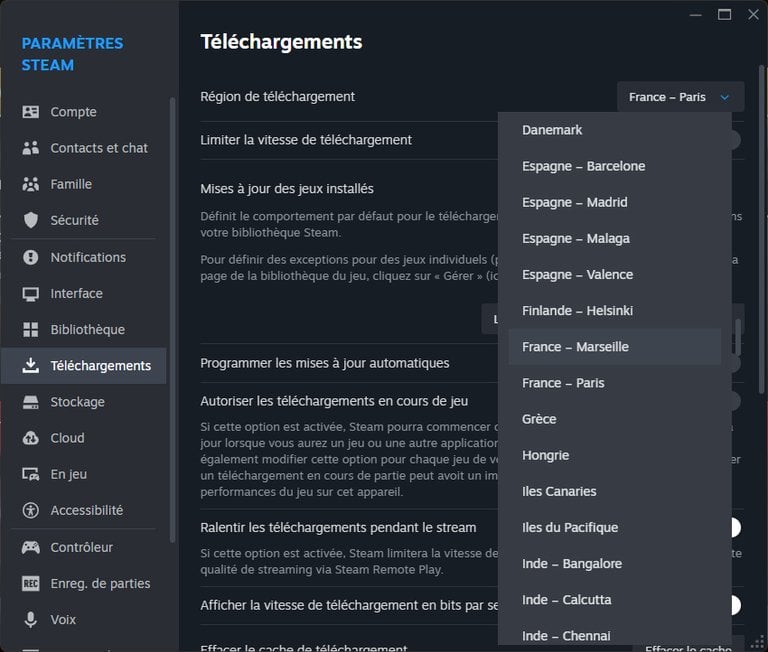Click the Région de téléchargement label
Image resolution: width=768 pixels, height=652 pixels.
[x=277, y=97]
